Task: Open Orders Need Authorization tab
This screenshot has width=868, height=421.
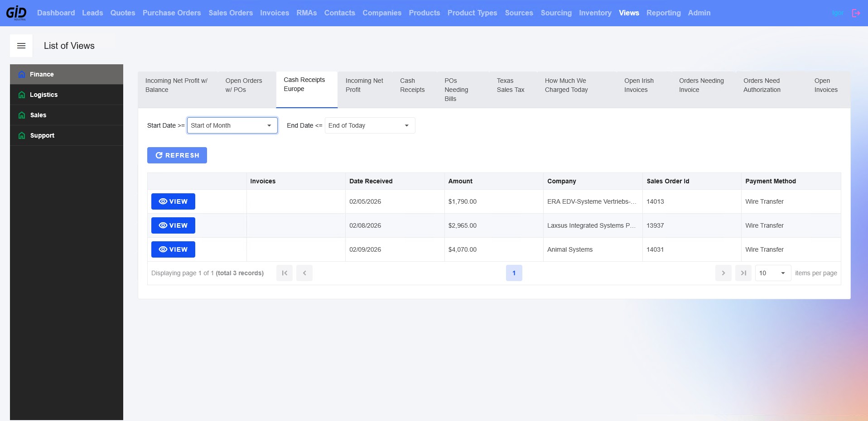Action: click(x=772, y=90)
